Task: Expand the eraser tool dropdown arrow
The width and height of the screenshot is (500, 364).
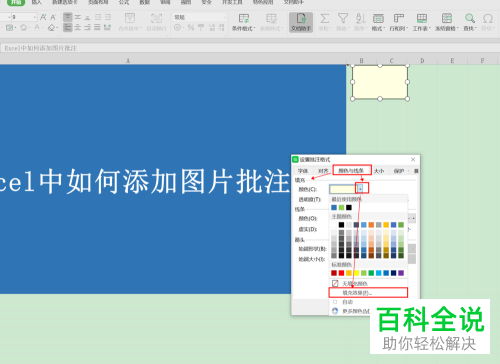Action: coord(57,28)
